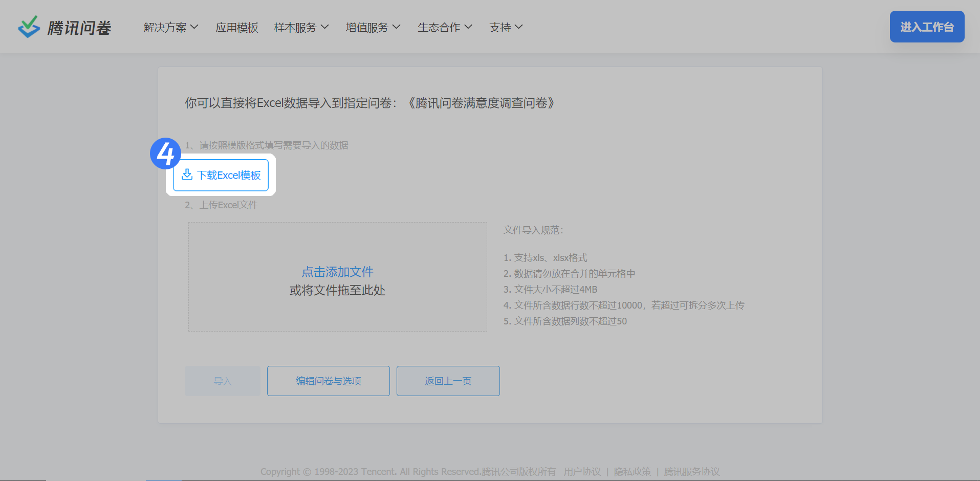Click the file upload drop zone area
The height and width of the screenshot is (481, 980).
[x=337, y=277]
